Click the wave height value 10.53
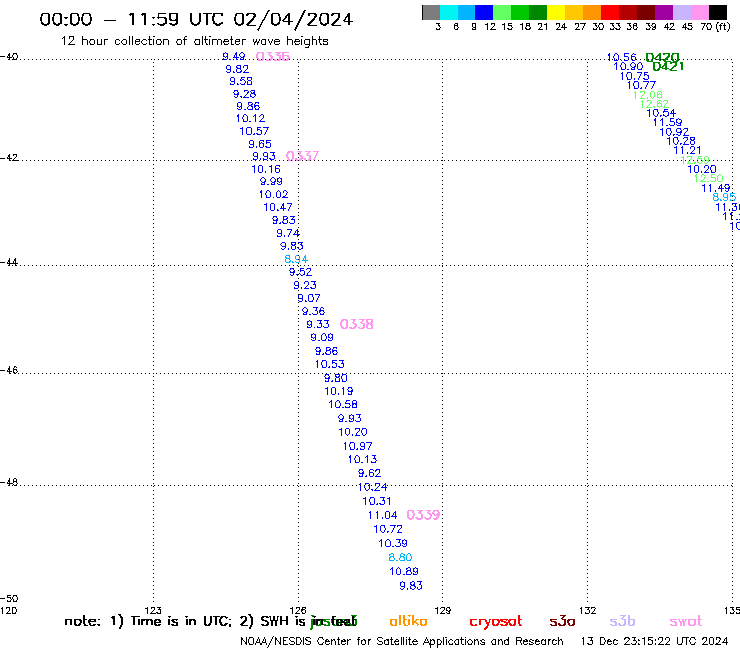 [329, 364]
